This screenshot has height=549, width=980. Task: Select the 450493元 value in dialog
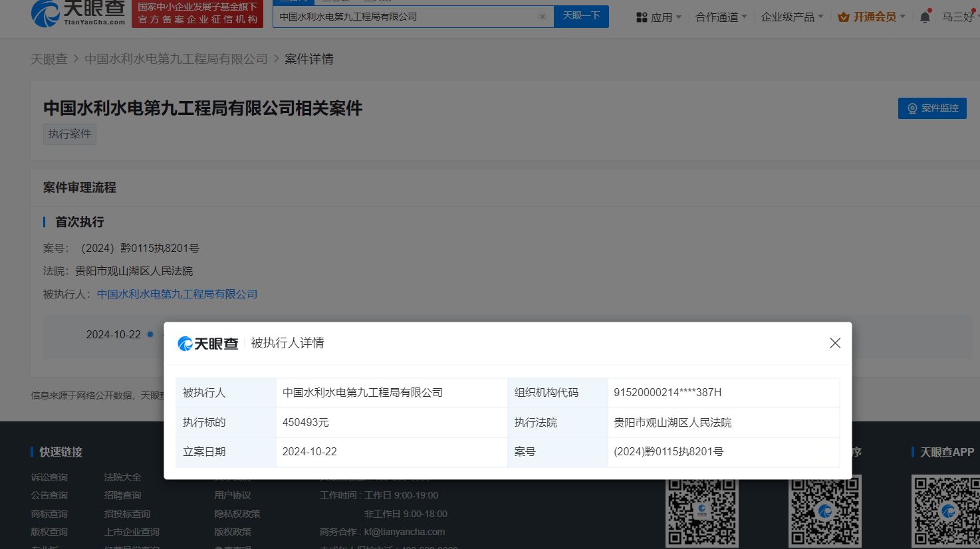point(306,422)
